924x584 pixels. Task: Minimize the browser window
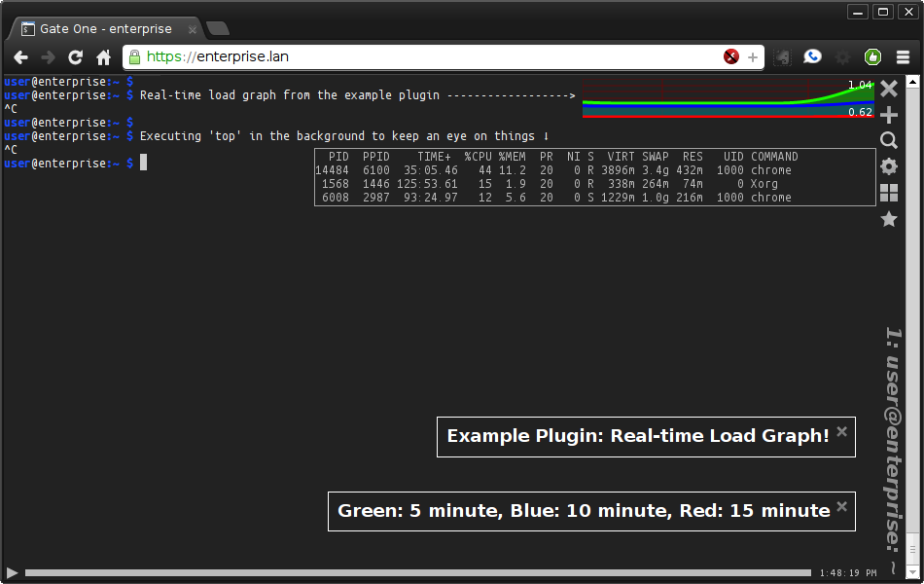coord(858,12)
